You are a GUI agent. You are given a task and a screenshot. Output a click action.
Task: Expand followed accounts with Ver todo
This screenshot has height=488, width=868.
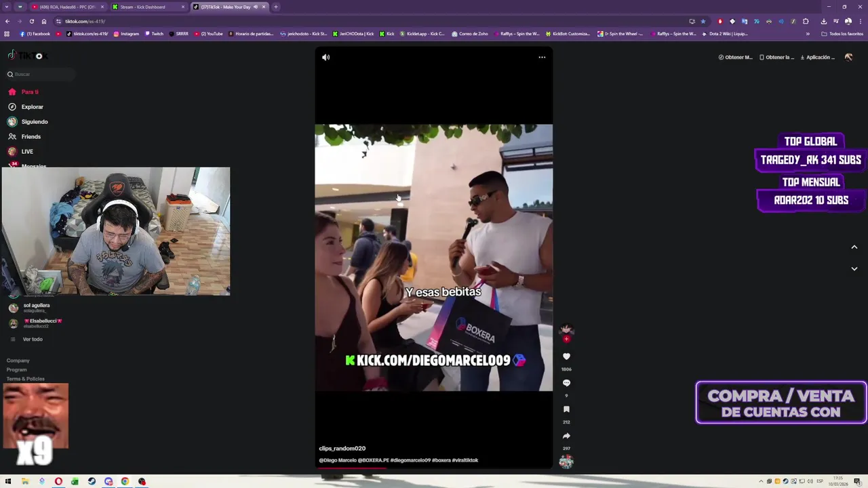coord(27,340)
